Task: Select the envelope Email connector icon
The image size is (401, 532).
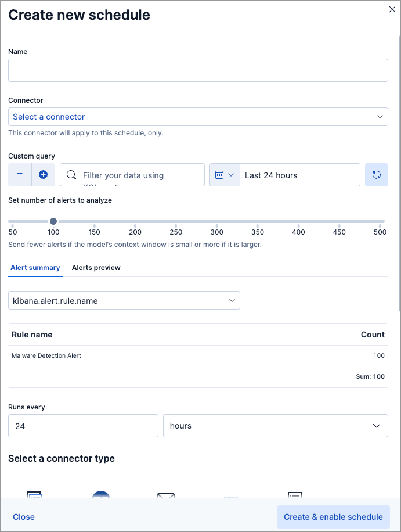Action: click(x=166, y=497)
